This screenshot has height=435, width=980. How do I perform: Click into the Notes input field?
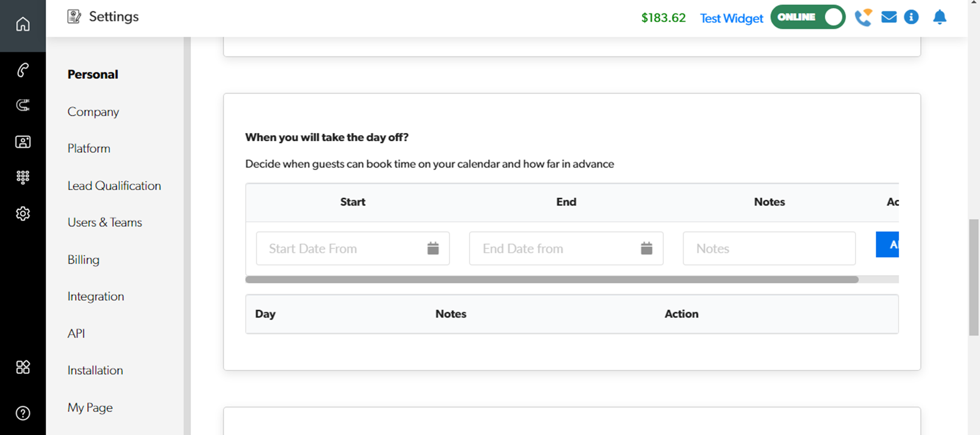tap(769, 249)
